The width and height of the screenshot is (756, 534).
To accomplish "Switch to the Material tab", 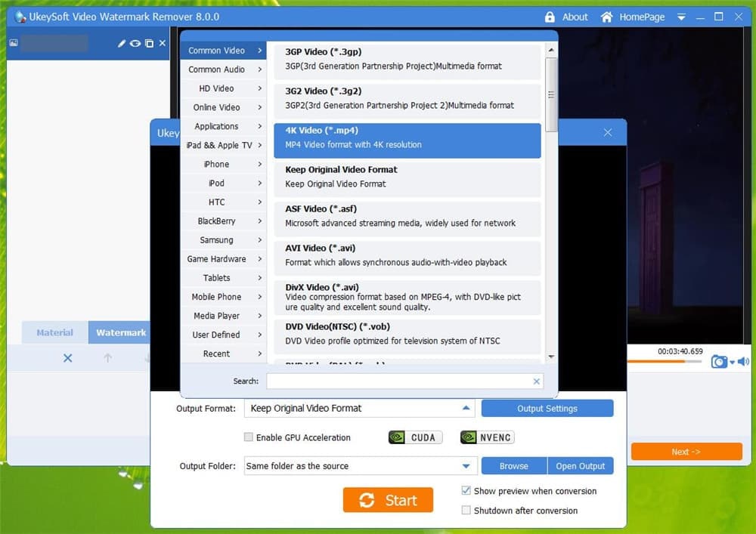I will 55,333.
